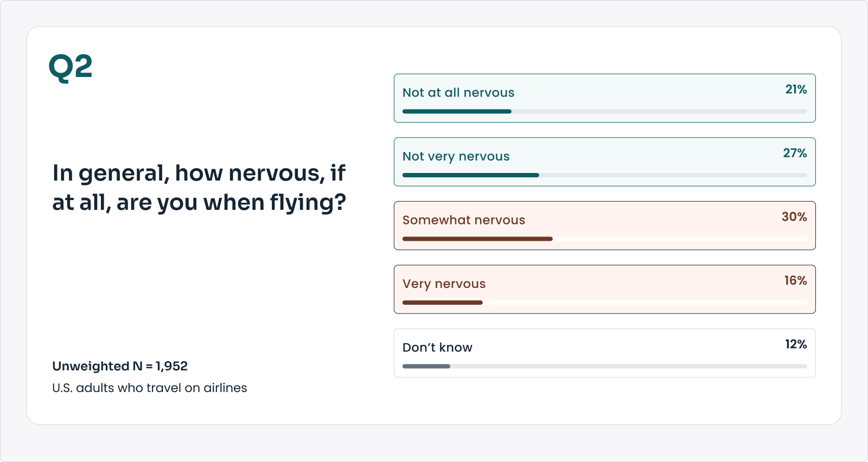Click the Q2 question label

71,68
